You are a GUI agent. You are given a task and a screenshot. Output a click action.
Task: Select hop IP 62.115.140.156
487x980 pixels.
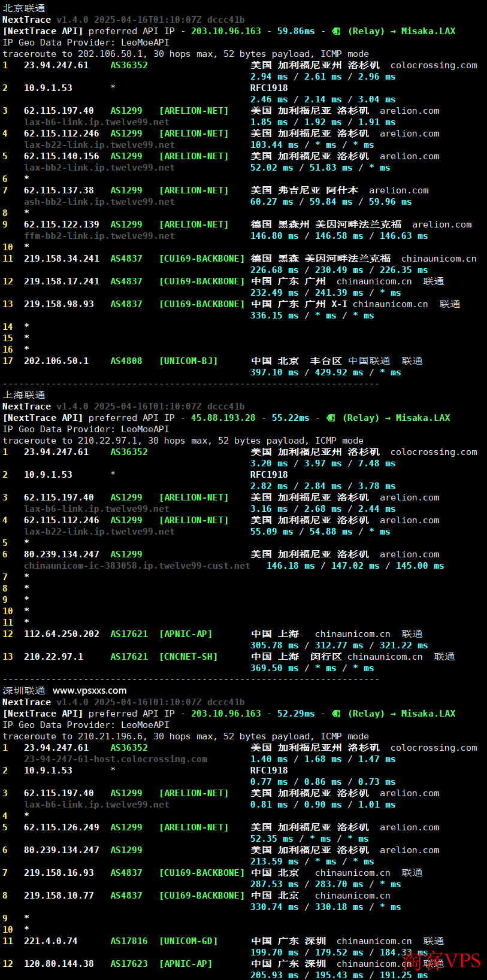click(x=62, y=156)
